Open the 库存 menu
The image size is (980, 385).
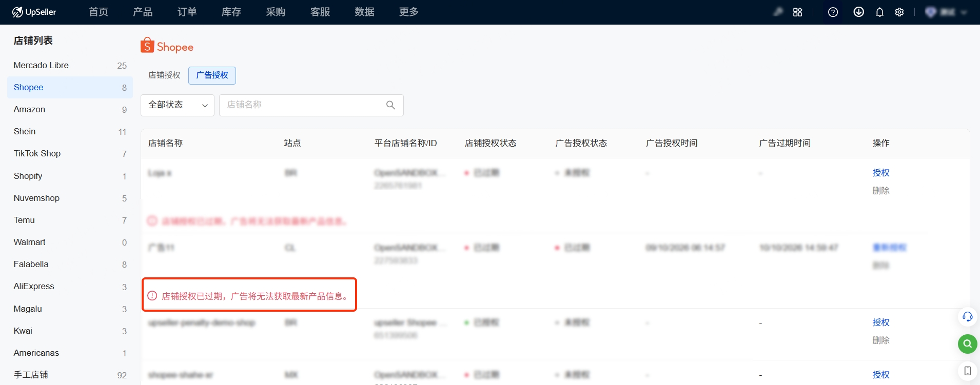pos(231,12)
